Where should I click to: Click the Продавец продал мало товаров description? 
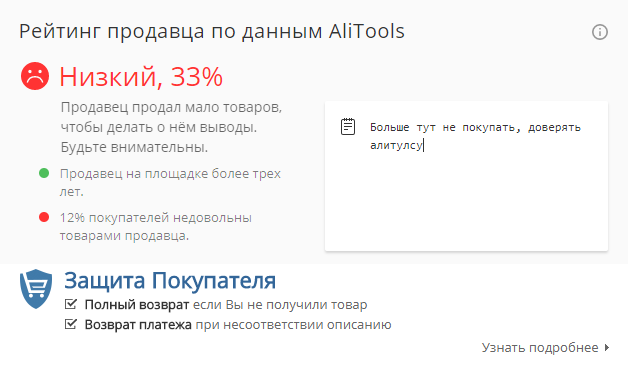171,127
